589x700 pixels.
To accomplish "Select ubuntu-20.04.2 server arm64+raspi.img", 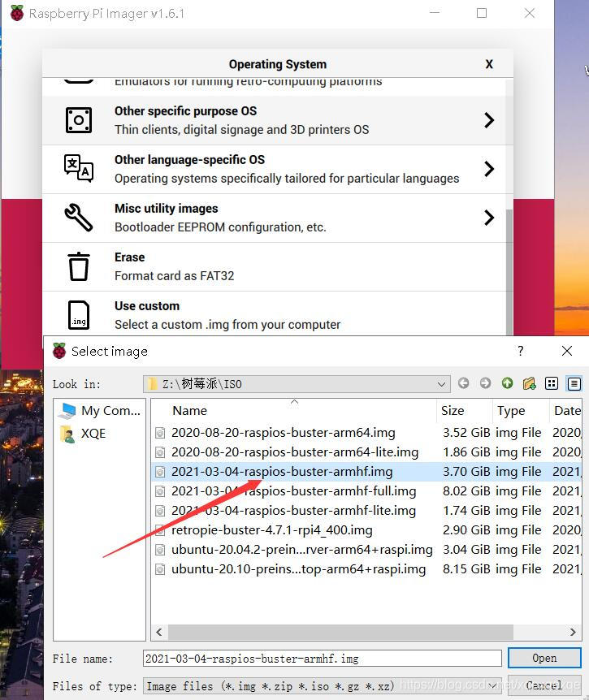I will [302, 550].
